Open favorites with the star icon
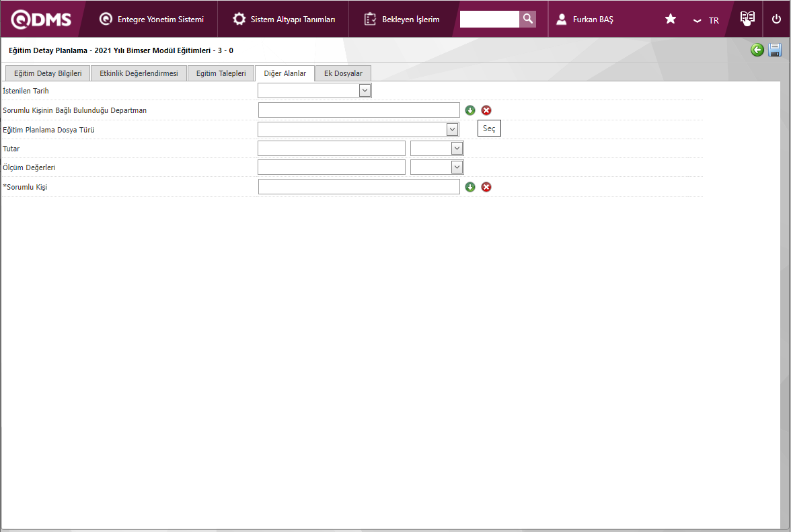The width and height of the screenshot is (791, 532). (671, 20)
